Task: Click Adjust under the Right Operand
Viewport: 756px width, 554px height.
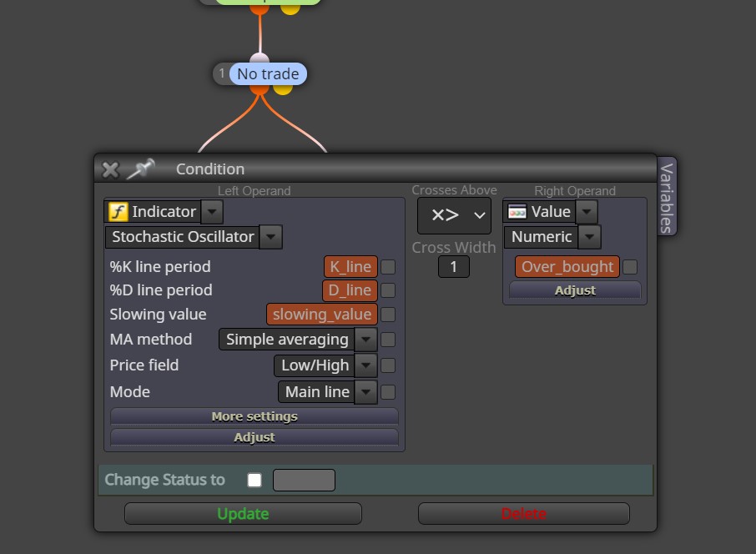Action: pos(575,290)
